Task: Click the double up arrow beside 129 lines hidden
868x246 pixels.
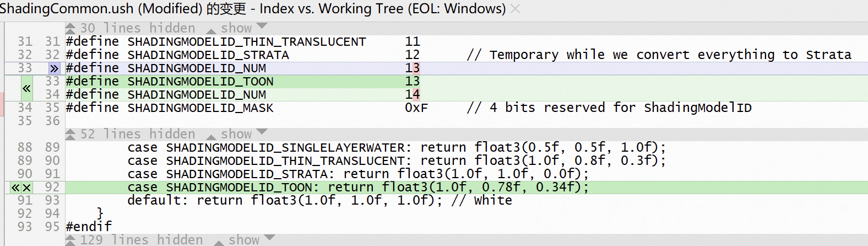Action: coord(70,240)
